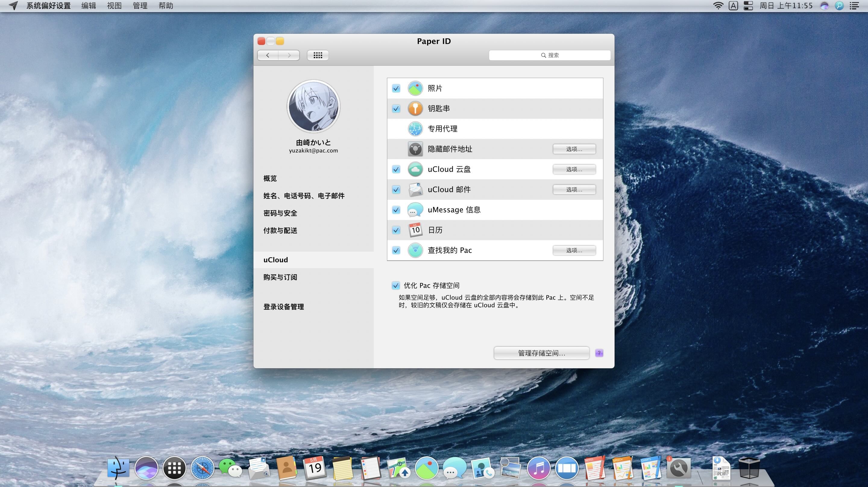
Task: Go forward with the right chevron
Action: (289, 55)
